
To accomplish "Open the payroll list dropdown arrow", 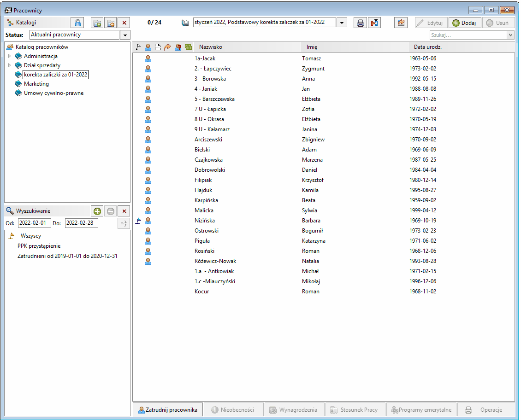I will coord(342,23).
